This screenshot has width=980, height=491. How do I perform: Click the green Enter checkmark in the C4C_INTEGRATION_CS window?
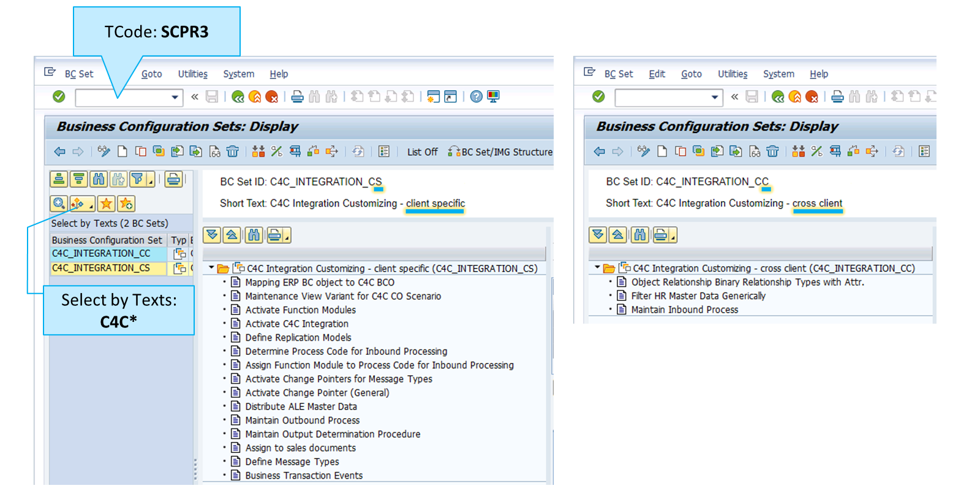tap(59, 96)
